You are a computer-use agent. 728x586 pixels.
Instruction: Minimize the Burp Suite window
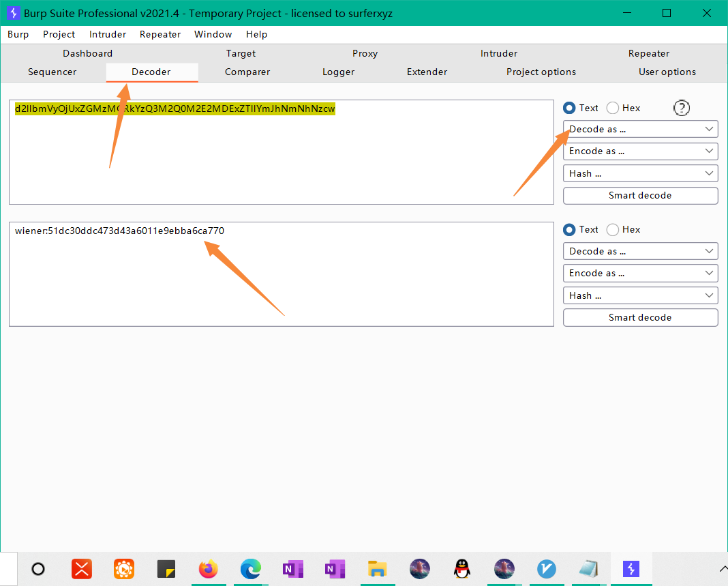point(627,13)
